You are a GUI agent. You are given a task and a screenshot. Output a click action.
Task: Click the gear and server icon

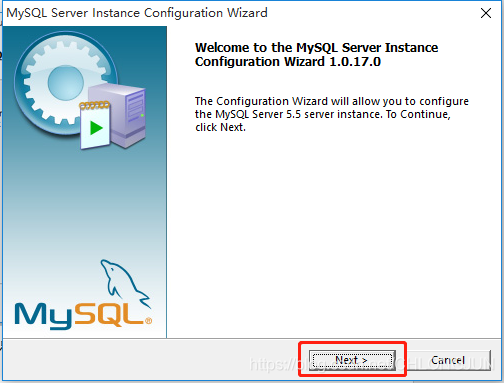pyautogui.click(x=80, y=90)
